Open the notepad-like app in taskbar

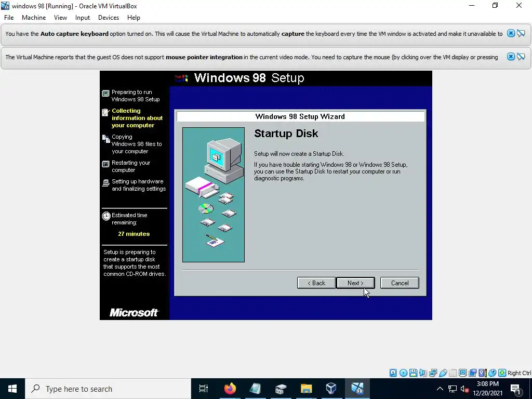click(255, 389)
